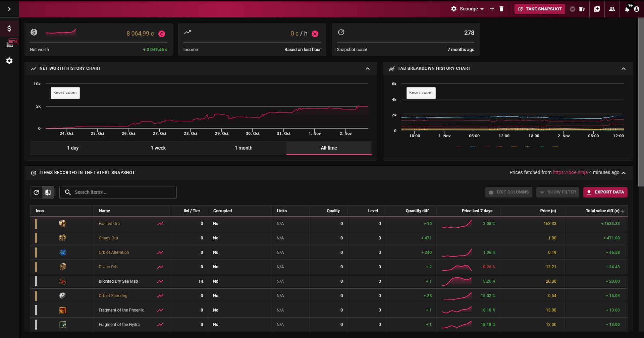
Task: Select the 1 month chart range tab
Action: [244, 148]
